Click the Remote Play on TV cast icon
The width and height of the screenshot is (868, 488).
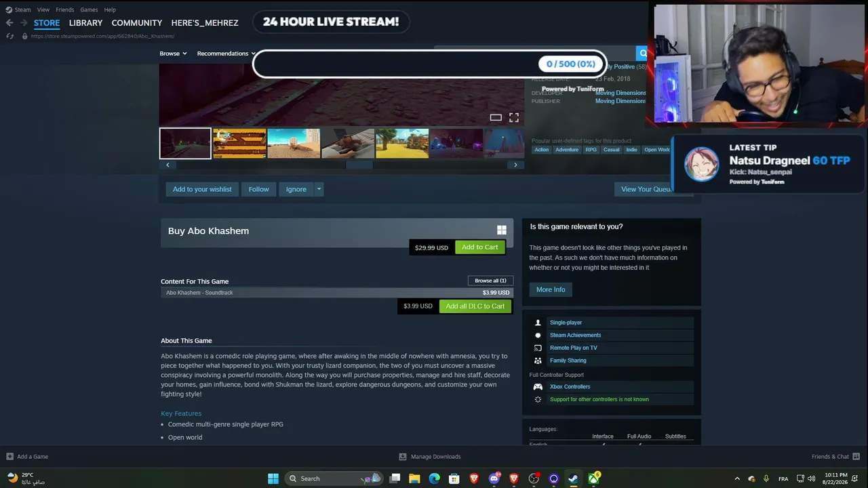[538, 348]
